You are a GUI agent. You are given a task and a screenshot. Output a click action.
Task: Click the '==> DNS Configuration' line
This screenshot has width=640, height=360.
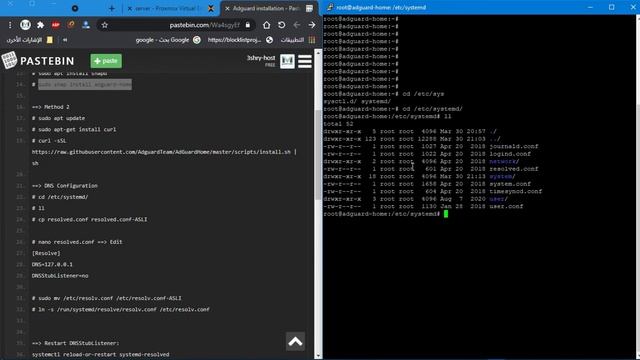pyautogui.click(x=64, y=186)
